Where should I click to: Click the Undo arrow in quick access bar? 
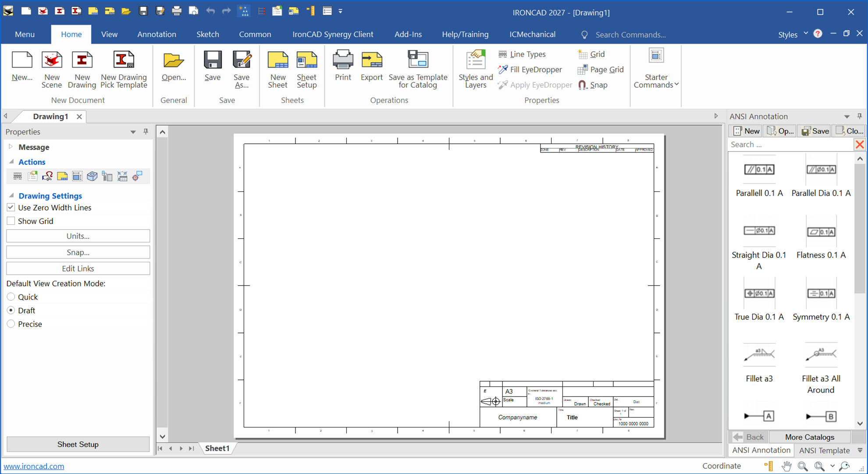tap(210, 11)
